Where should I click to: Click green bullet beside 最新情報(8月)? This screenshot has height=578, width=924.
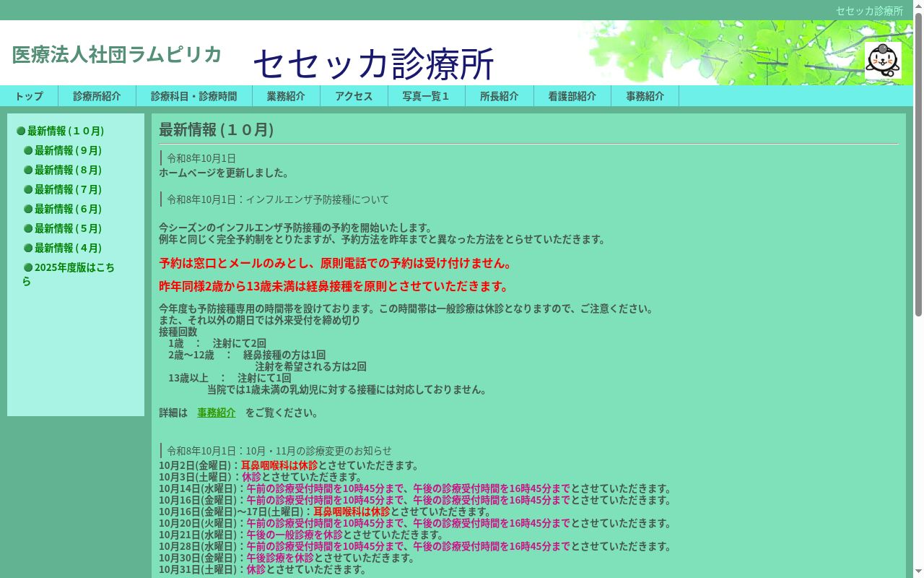point(28,171)
